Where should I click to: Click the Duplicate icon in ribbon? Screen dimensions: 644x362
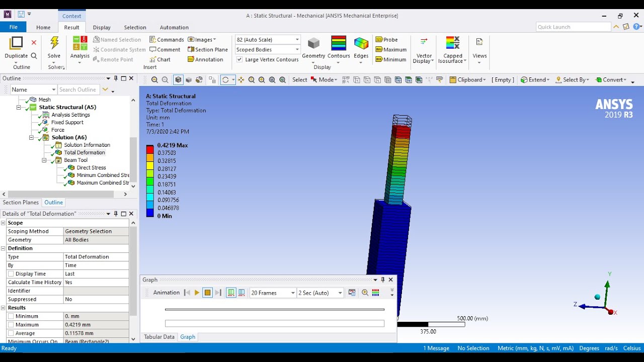pos(16,43)
